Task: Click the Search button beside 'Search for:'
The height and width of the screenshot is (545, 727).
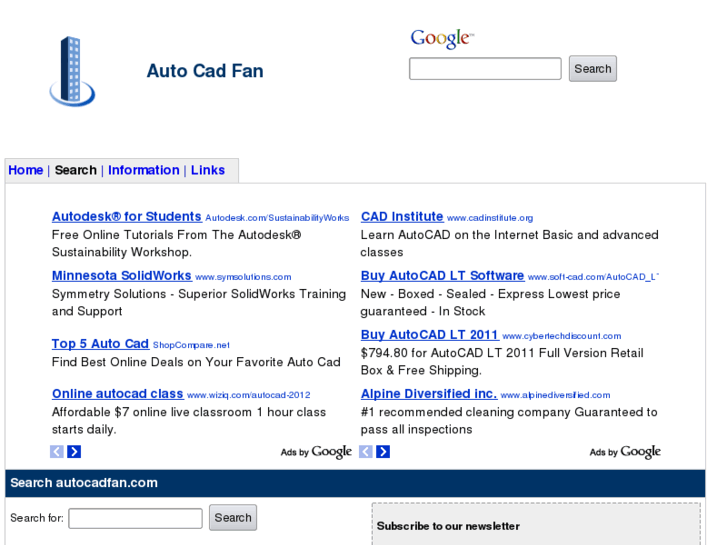Action: pos(233,518)
